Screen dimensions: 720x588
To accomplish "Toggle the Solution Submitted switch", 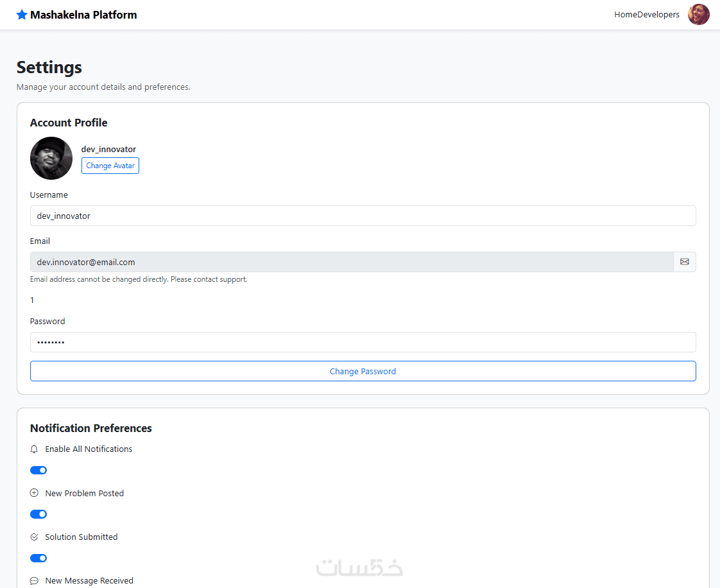I will (39, 558).
